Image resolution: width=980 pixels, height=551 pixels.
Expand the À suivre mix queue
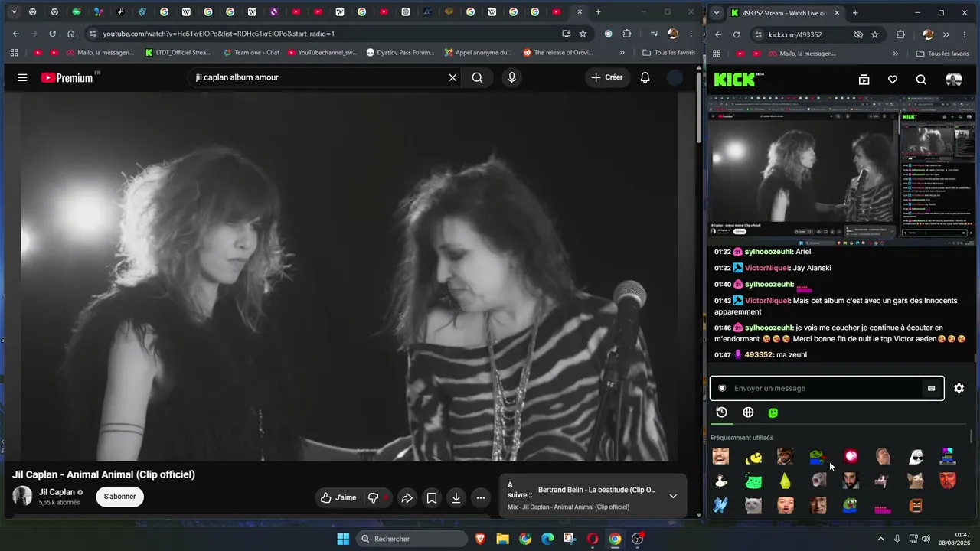coord(673,496)
